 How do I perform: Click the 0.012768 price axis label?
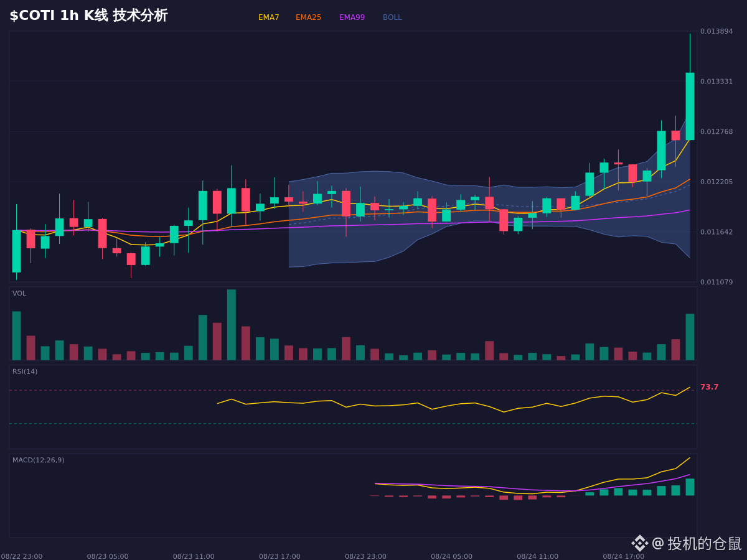pyautogui.click(x=716, y=132)
